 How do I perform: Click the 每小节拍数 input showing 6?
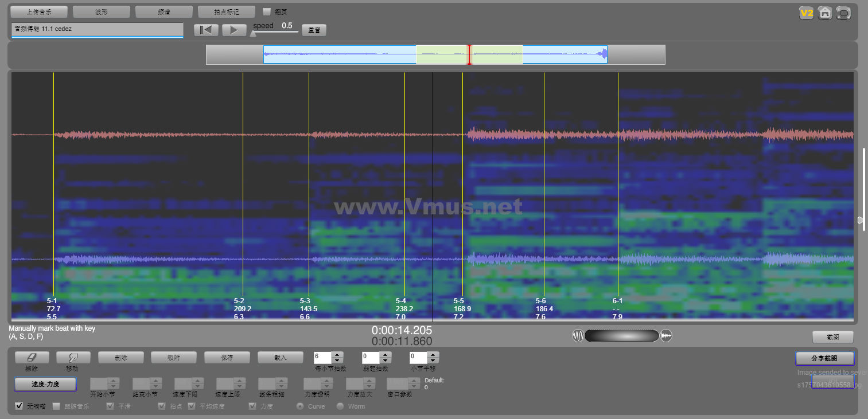pyautogui.click(x=323, y=357)
